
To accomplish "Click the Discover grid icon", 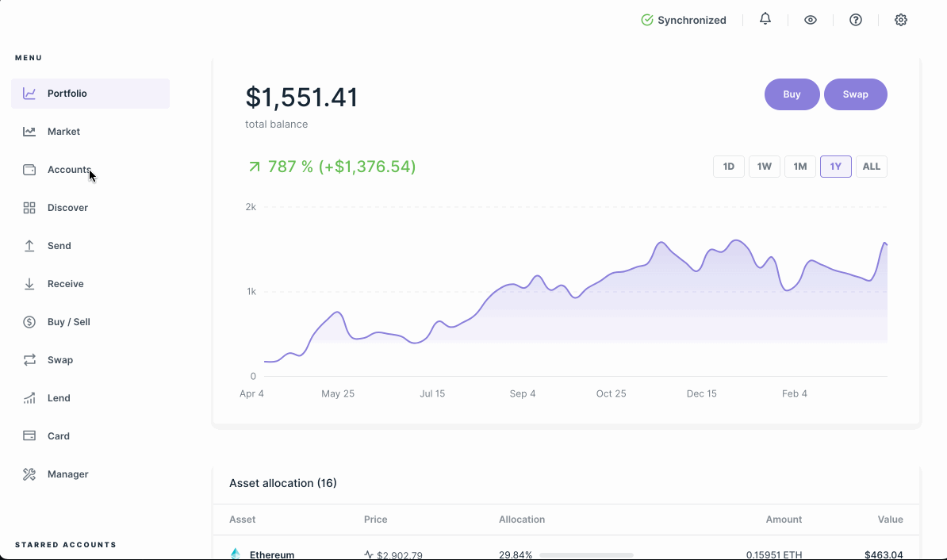I will [x=29, y=207].
